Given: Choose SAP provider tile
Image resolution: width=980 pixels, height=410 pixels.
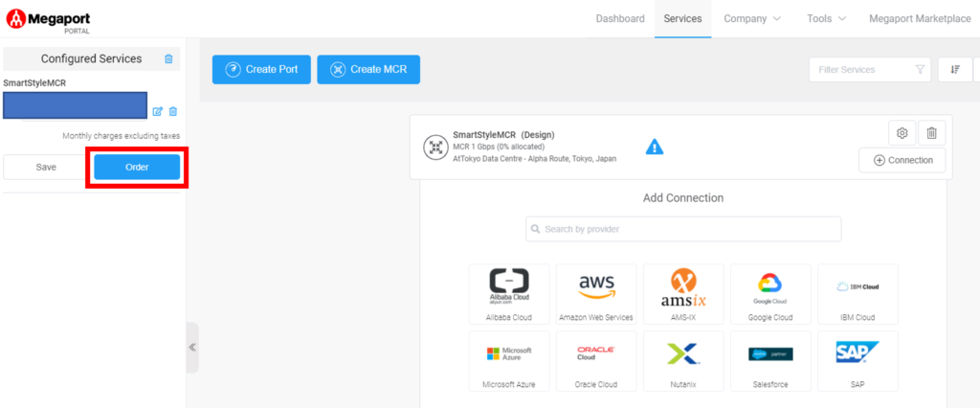Looking at the screenshot, I should coord(857,362).
